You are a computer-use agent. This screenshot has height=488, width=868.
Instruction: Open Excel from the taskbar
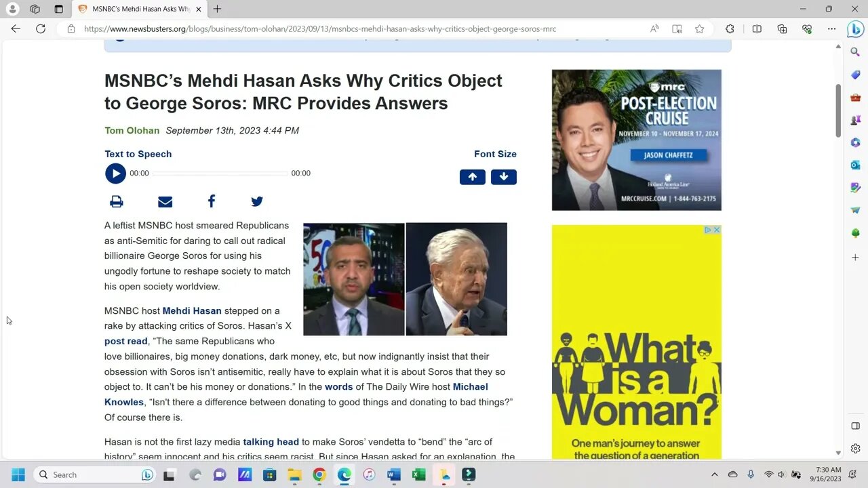pos(419,474)
